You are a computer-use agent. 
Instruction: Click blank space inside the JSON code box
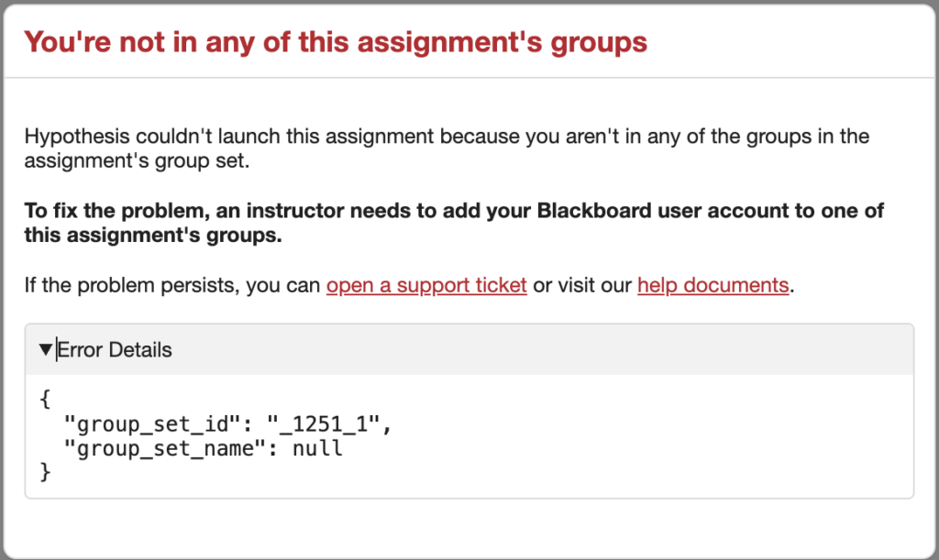[642, 440]
